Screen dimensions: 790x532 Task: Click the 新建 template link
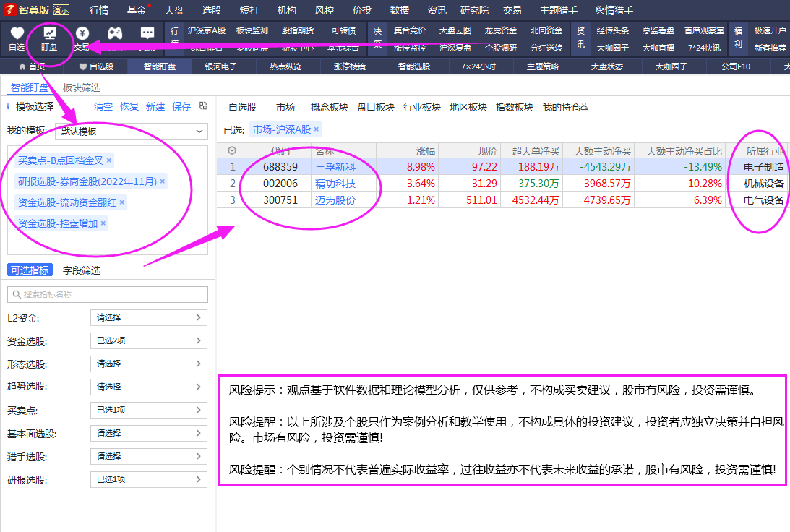[x=155, y=106]
